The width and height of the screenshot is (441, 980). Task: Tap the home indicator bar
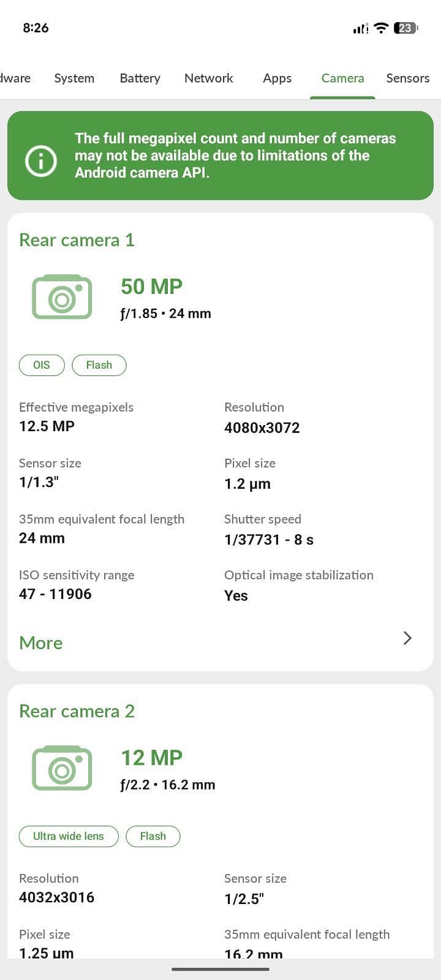(x=221, y=969)
